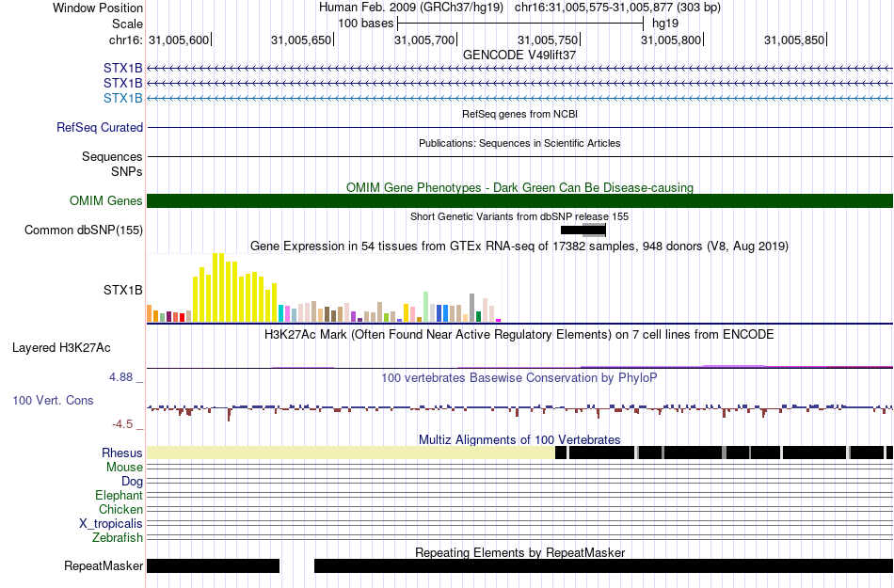Click the Window Position label

[x=98, y=8]
